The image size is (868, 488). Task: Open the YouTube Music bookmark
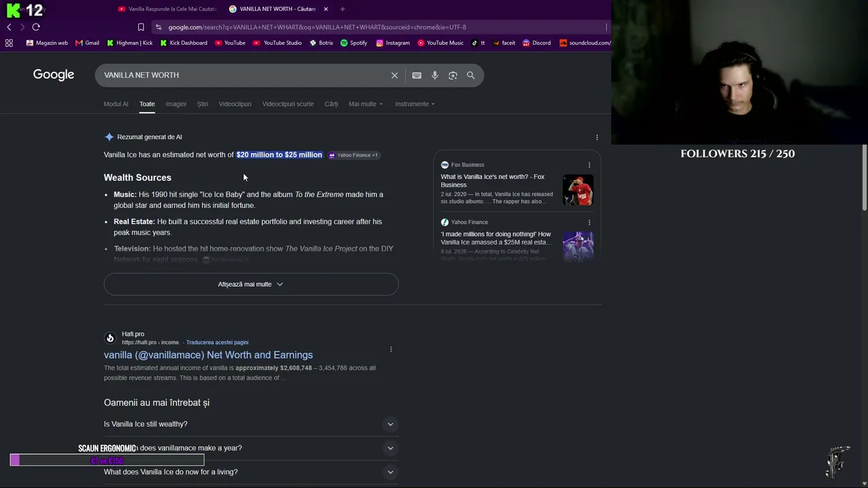[x=441, y=43]
